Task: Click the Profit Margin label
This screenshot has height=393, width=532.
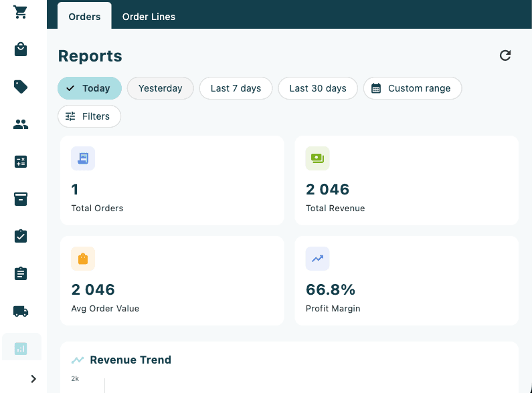Action: (x=333, y=308)
